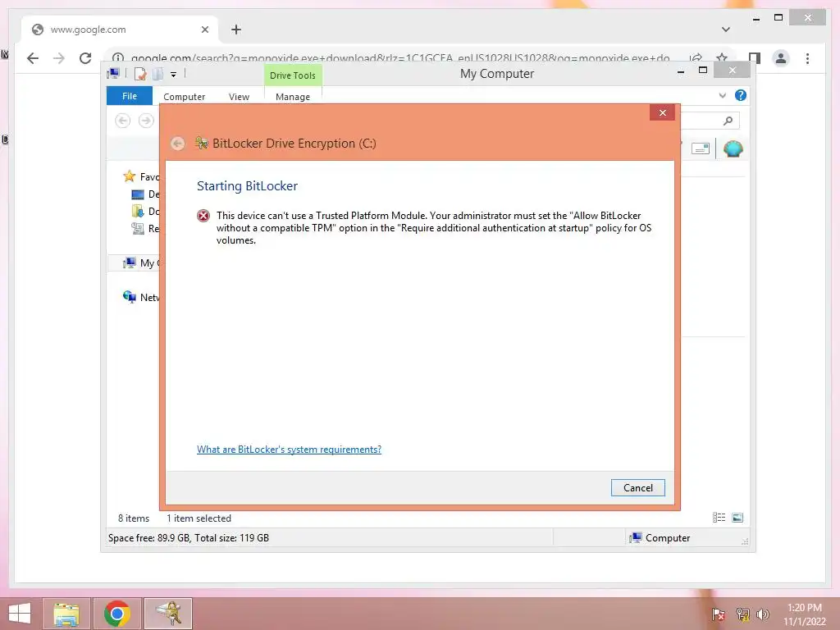The width and height of the screenshot is (840, 630).
Task: Click the BitLocker wizard back arrow
Action: pyautogui.click(x=177, y=144)
